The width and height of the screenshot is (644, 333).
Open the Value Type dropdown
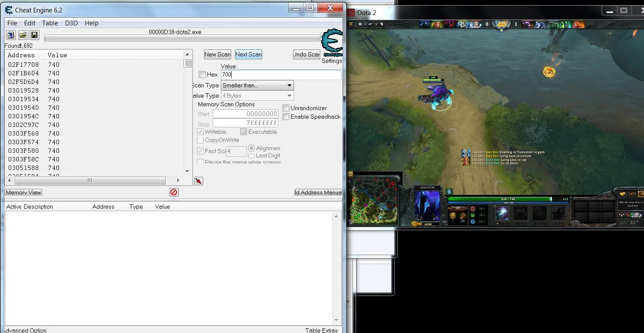coord(257,96)
